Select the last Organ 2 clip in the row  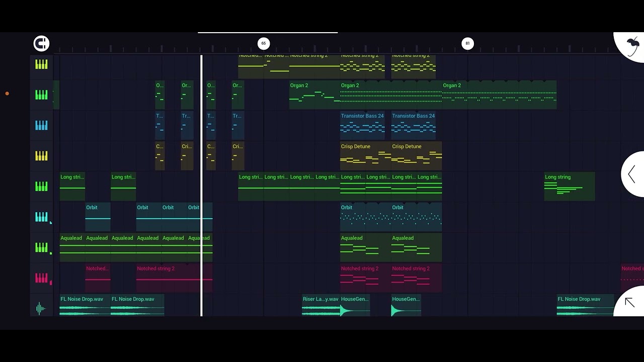pos(500,95)
